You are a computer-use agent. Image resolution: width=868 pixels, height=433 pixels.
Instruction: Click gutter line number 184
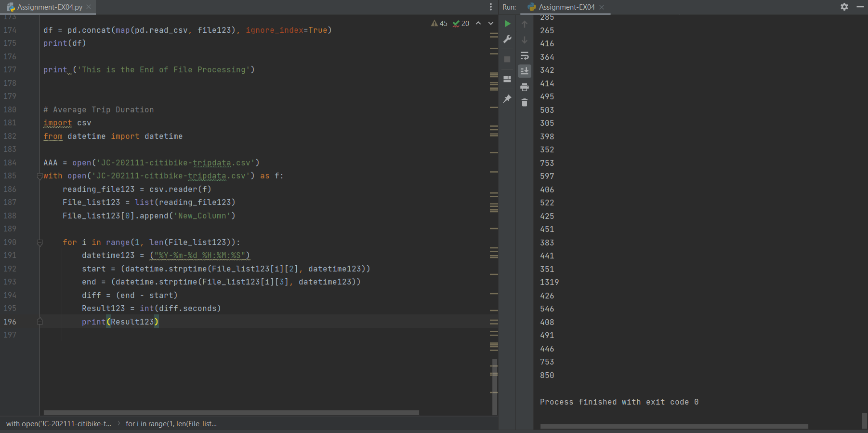coord(10,163)
